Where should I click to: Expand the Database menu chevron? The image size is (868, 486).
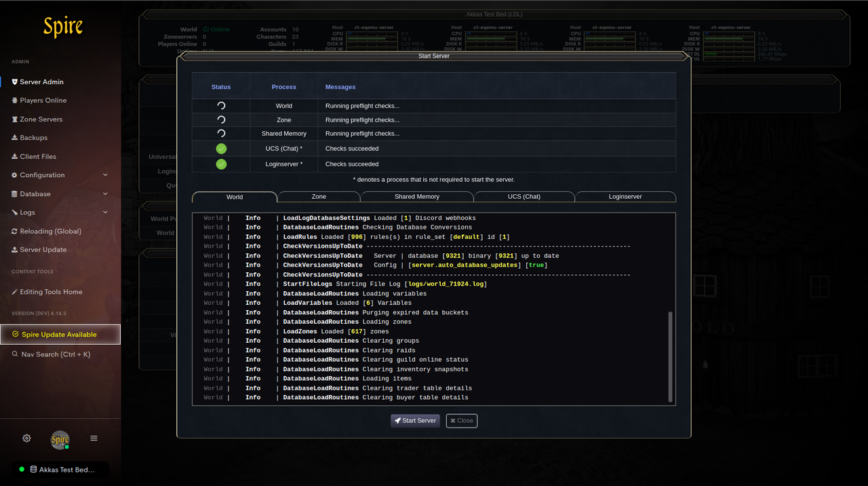105,193
